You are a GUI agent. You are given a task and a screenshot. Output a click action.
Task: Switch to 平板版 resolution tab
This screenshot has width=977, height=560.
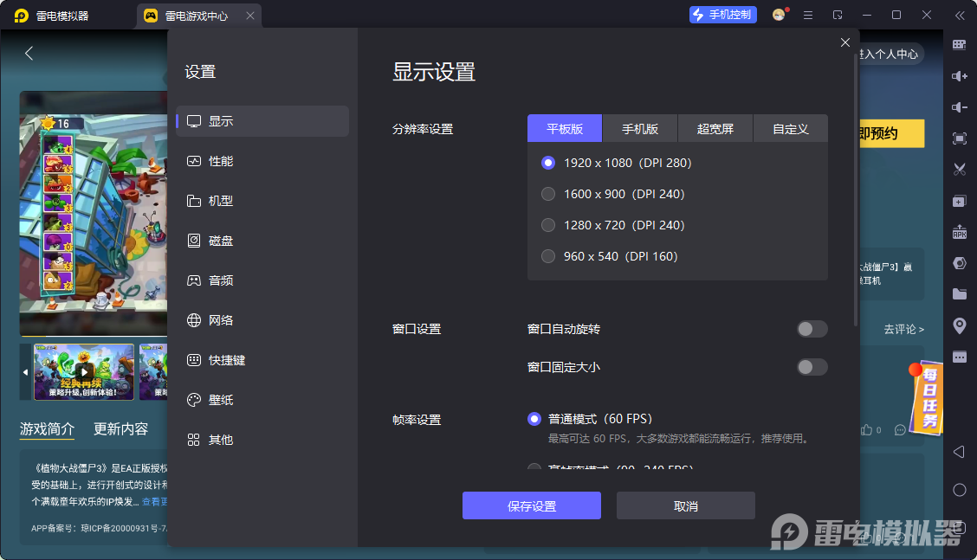[565, 128]
